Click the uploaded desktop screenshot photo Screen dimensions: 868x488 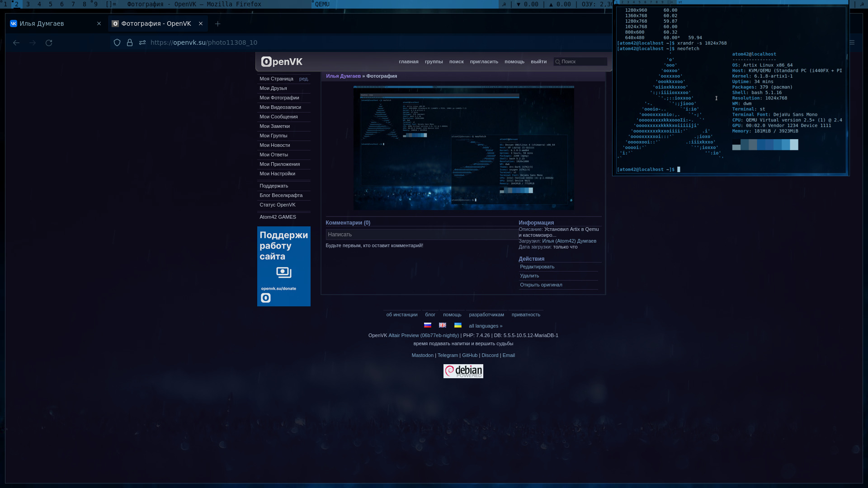(x=463, y=148)
